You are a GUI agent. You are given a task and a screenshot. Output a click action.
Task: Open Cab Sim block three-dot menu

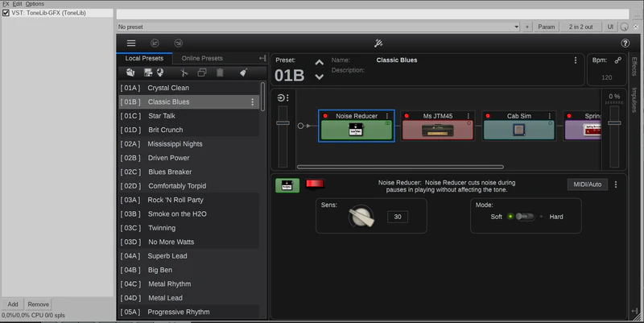pyautogui.click(x=550, y=116)
